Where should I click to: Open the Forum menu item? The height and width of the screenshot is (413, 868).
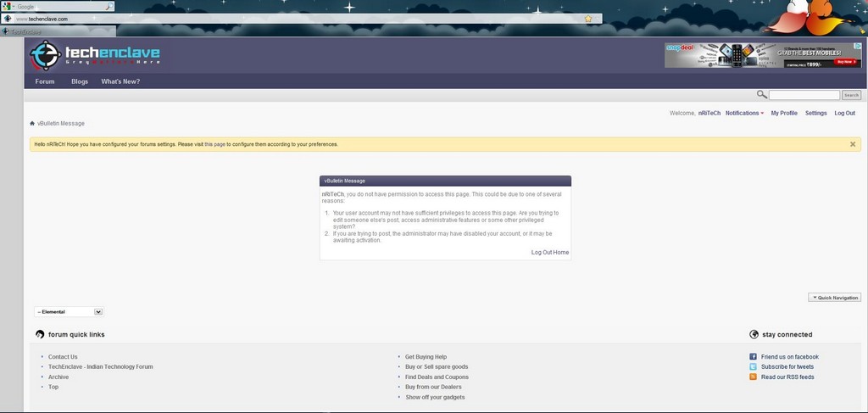(x=45, y=81)
